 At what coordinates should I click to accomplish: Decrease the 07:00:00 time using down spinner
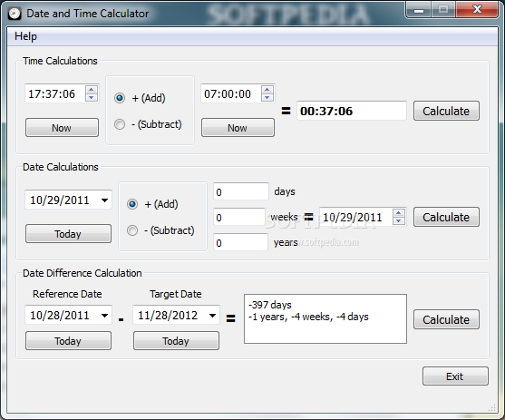pyautogui.click(x=267, y=97)
